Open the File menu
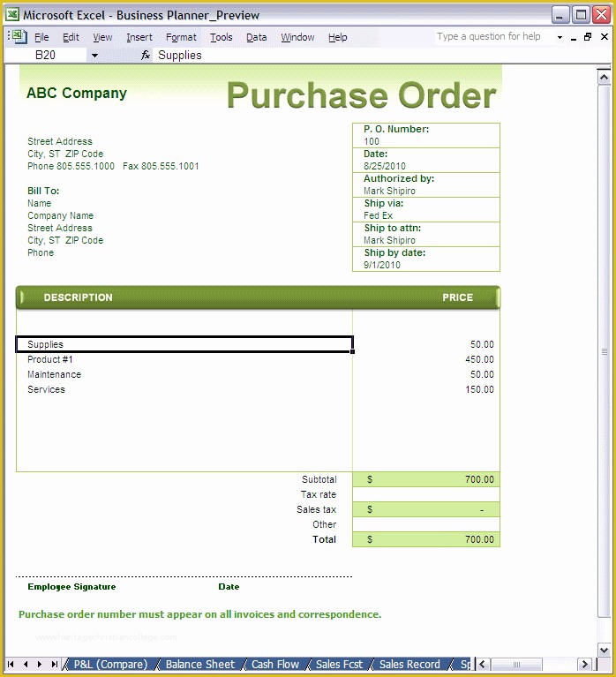The image size is (616, 677). pos(41,37)
